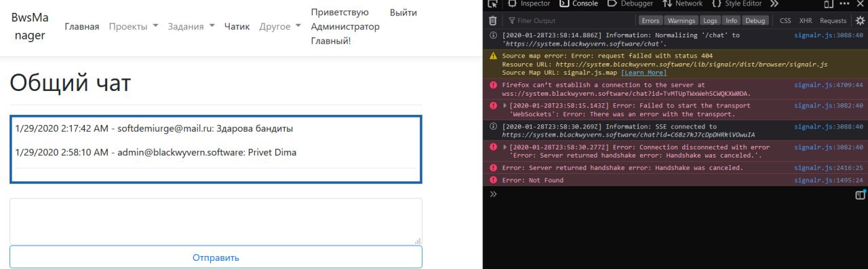Click the 'Source map error' warning message
The height and width of the screenshot is (269, 868).
tap(665, 64)
